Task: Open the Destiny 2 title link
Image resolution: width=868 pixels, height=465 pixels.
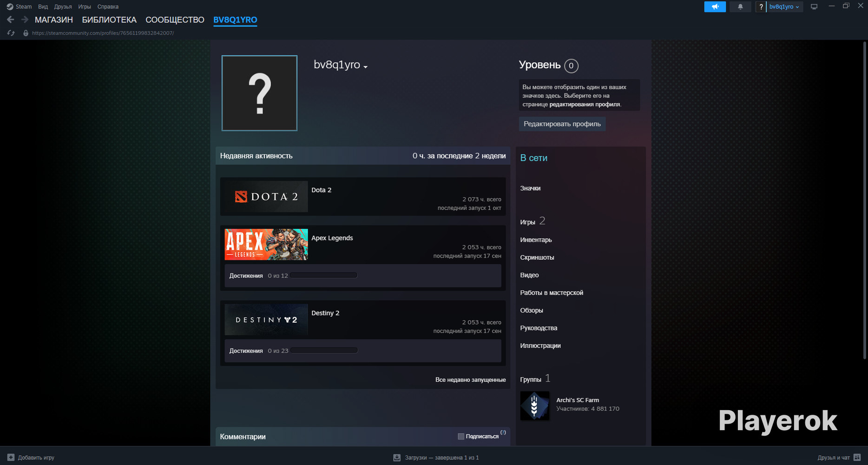Action: pos(325,313)
